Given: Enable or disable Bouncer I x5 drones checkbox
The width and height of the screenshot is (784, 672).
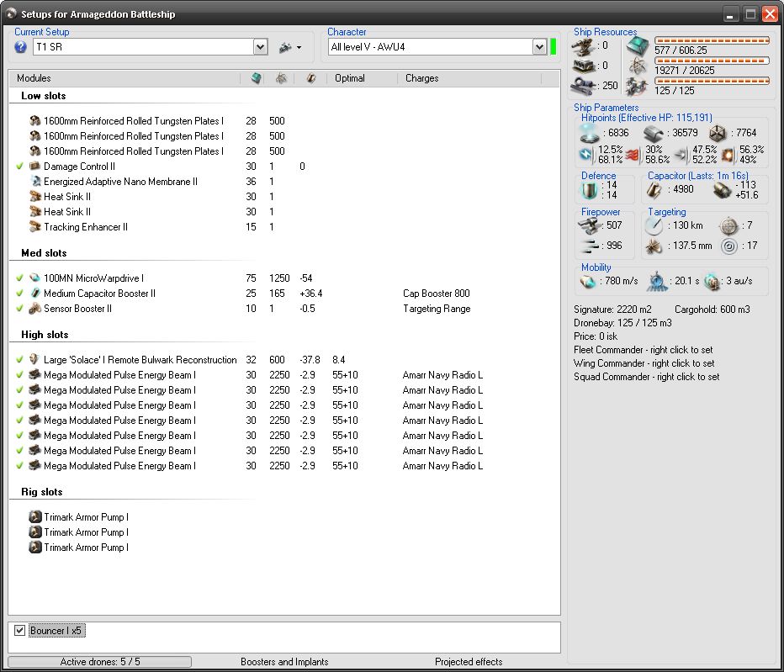Looking at the screenshot, I should (x=19, y=631).
